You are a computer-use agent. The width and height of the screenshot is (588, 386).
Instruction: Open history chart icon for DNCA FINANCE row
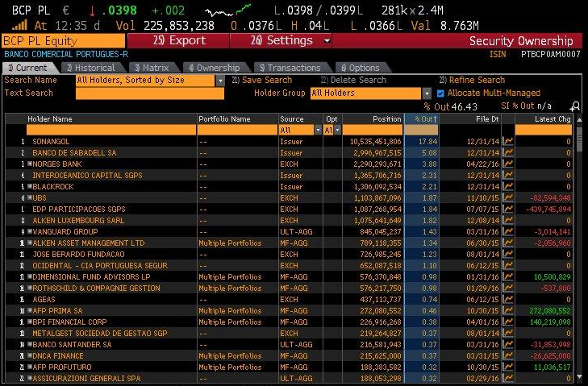tap(508, 355)
